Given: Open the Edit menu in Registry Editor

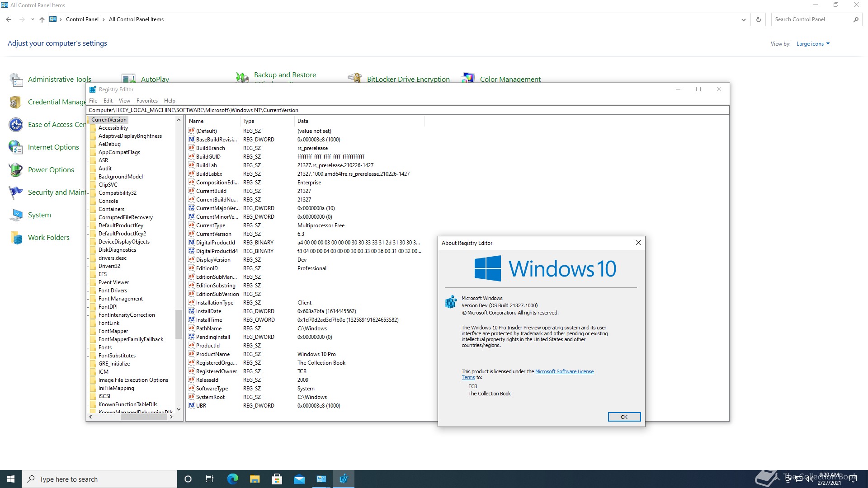Looking at the screenshot, I should (x=108, y=101).
